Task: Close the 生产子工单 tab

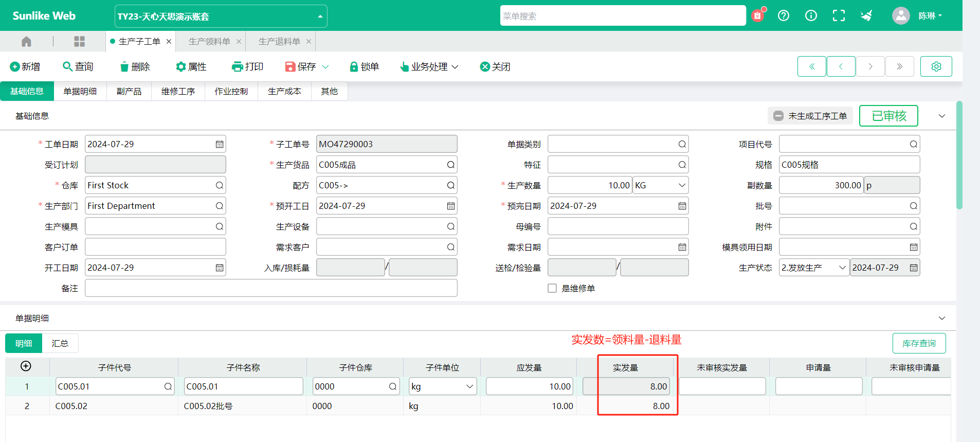Action: click(x=169, y=41)
